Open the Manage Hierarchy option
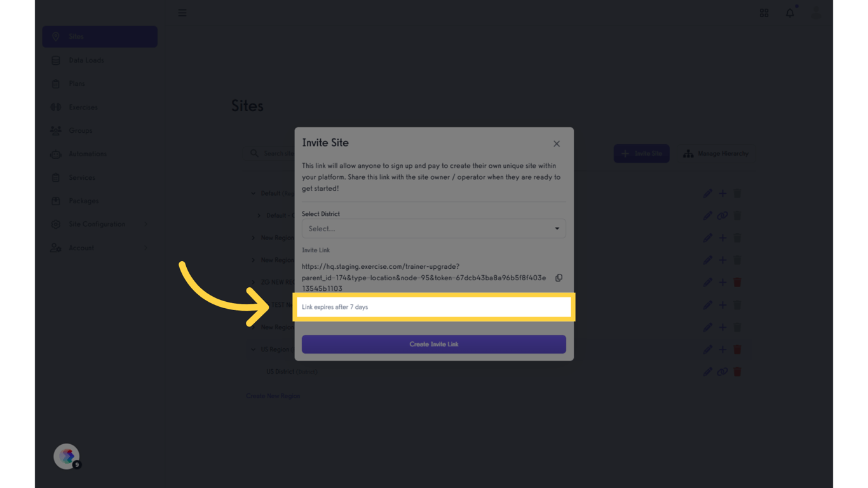This screenshot has height=488, width=868. (x=716, y=154)
